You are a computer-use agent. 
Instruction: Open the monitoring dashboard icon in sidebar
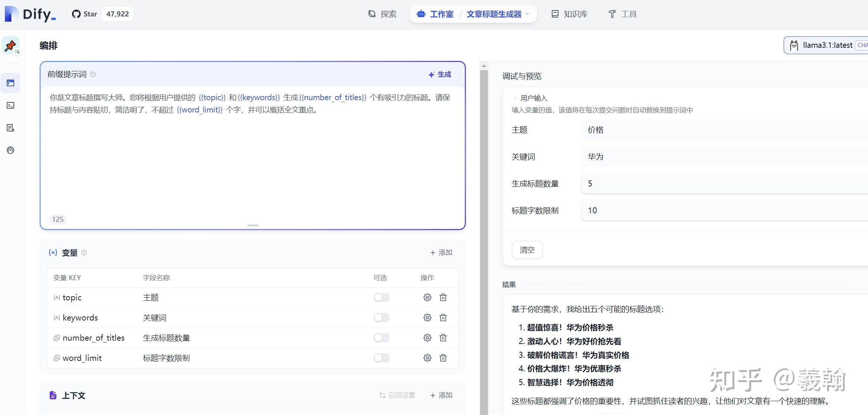coord(10,150)
